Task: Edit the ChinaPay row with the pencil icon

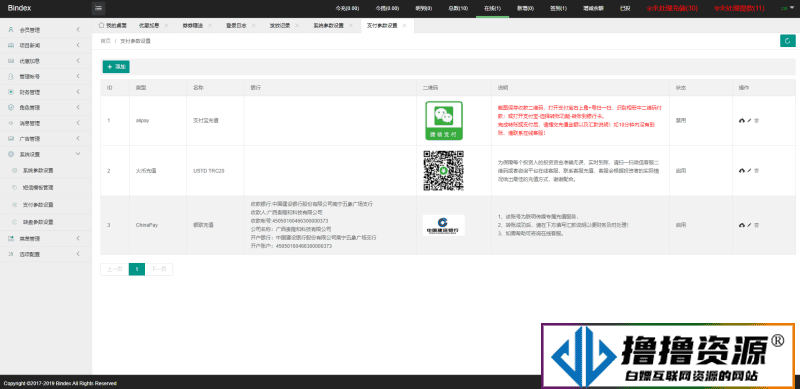Action: 749,225
